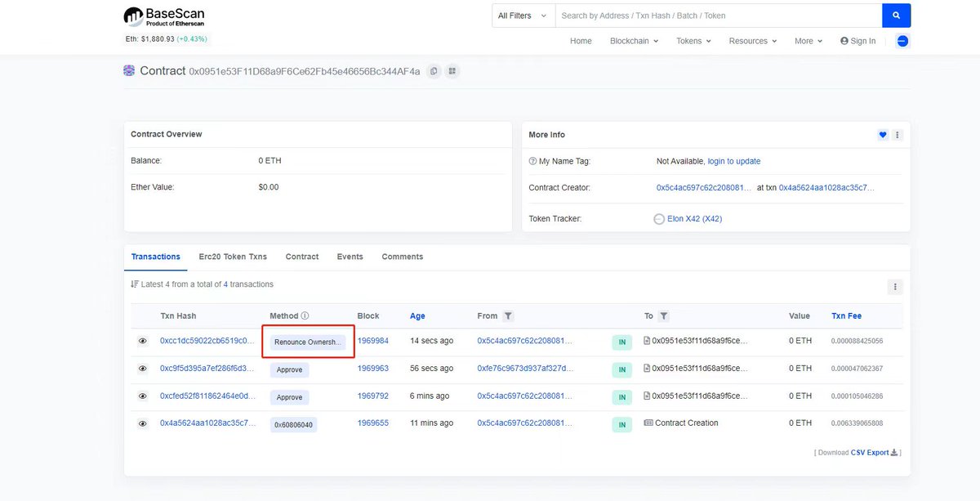Preview Contract Creation transaction via eye icon
The width and height of the screenshot is (980, 501).
click(x=143, y=423)
